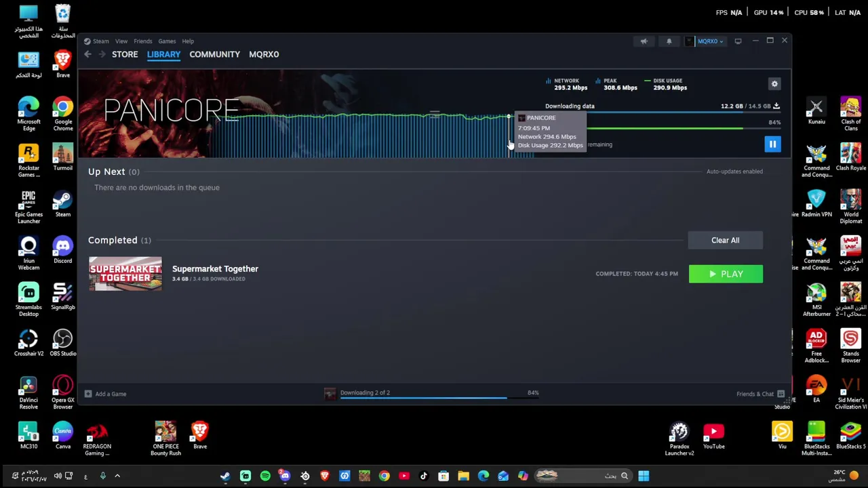Click the taskbar volume icon
Screen dimensions: 868x488
pyautogui.click(x=58, y=476)
